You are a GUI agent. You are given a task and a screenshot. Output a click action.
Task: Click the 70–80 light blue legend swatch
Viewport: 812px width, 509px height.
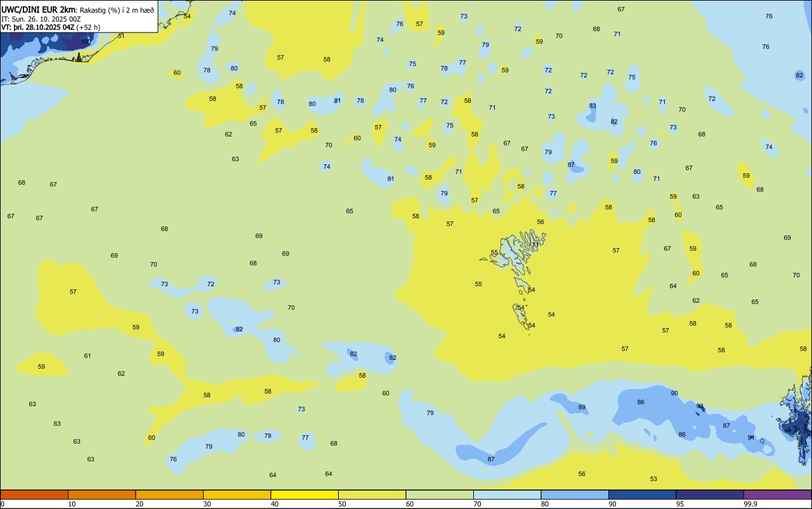point(507,494)
